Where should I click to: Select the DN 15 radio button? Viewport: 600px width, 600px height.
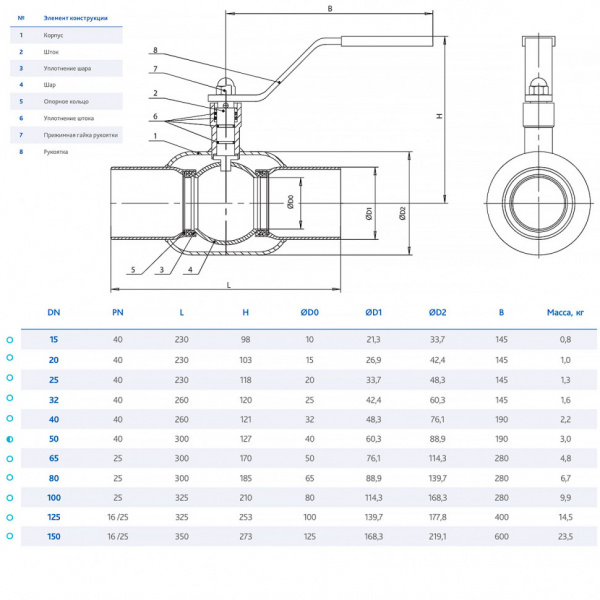coord(10,340)
